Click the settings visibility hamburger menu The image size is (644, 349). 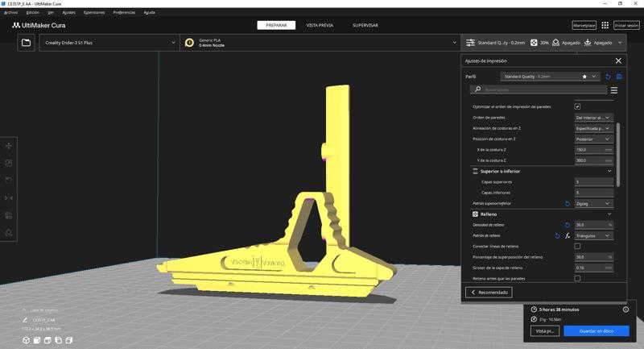coord(614,90)
